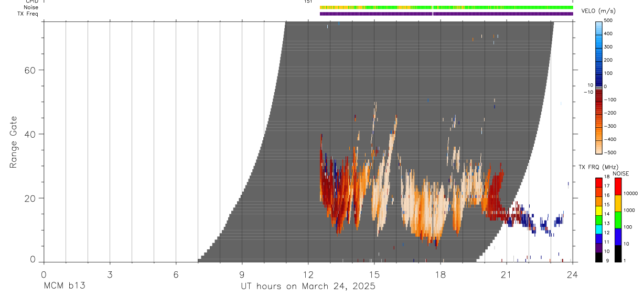Click the x-axis tick label '15'
This screenshot has height=297, width=644.
374,274
